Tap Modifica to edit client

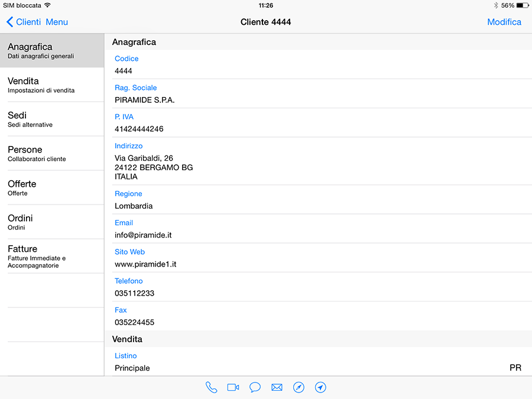(504, 22)
